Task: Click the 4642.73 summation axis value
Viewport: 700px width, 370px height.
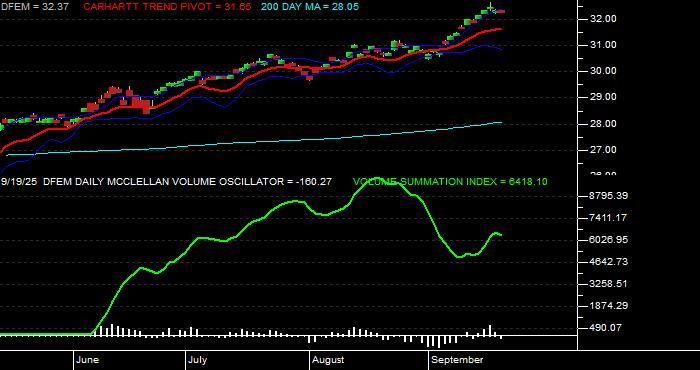Action: click(x=609, y=262)
